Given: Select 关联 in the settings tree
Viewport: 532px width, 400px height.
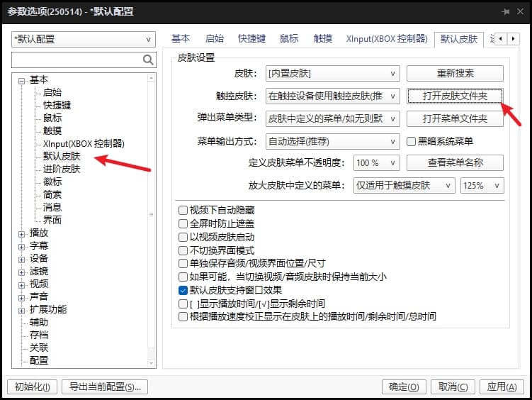Looking at the screenshot, I should coord(39,348).
